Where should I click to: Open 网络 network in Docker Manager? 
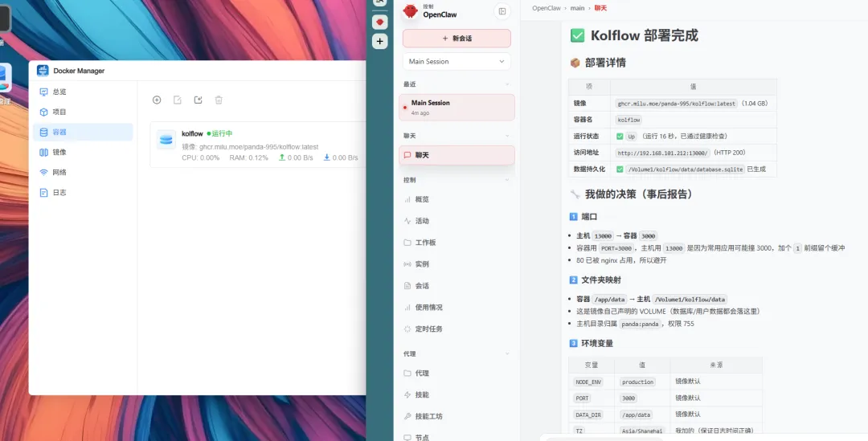tap(83, 172)
